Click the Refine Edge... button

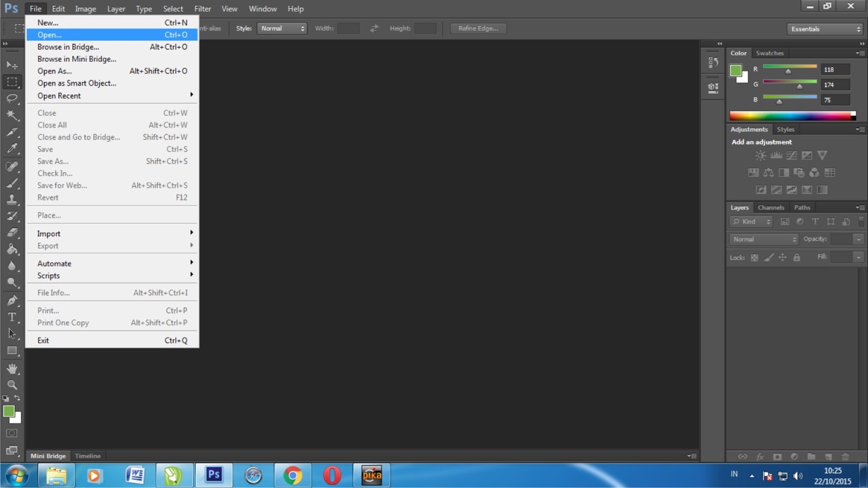pos(478,28)
